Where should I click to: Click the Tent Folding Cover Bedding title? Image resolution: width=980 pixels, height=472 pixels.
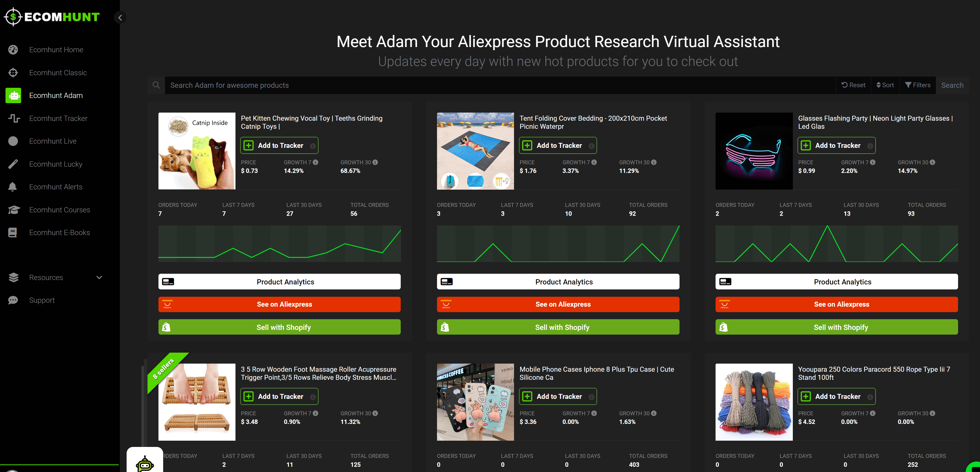click(x=593, y=122)
